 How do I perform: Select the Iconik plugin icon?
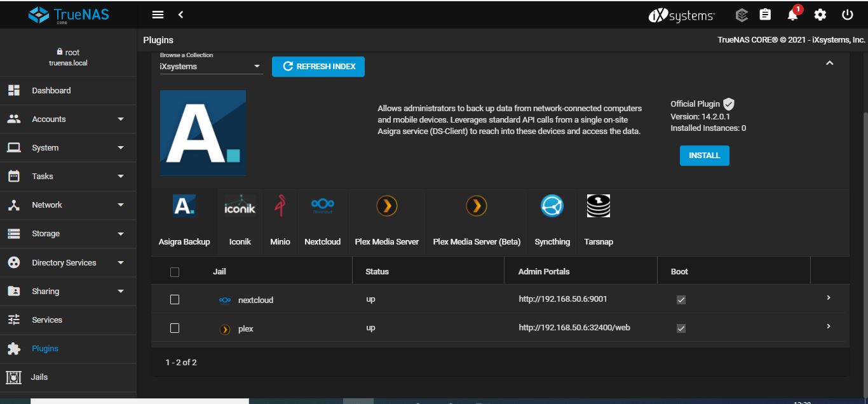240,206
